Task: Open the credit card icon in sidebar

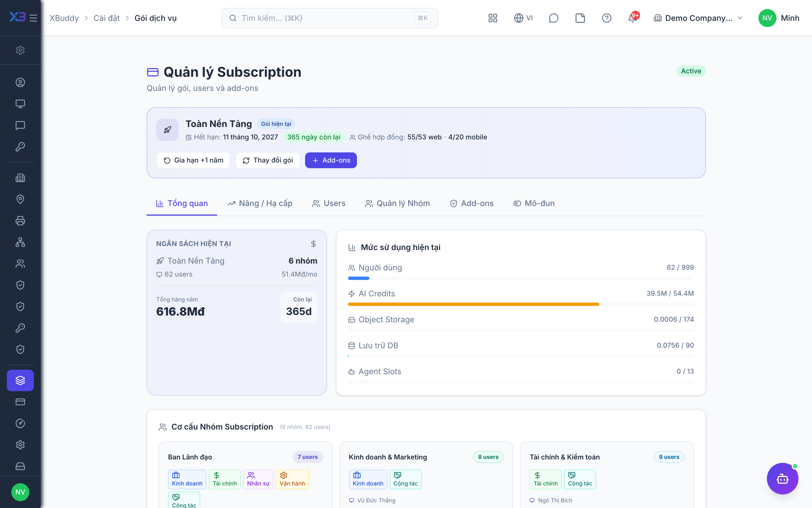Action: (20, 402)
